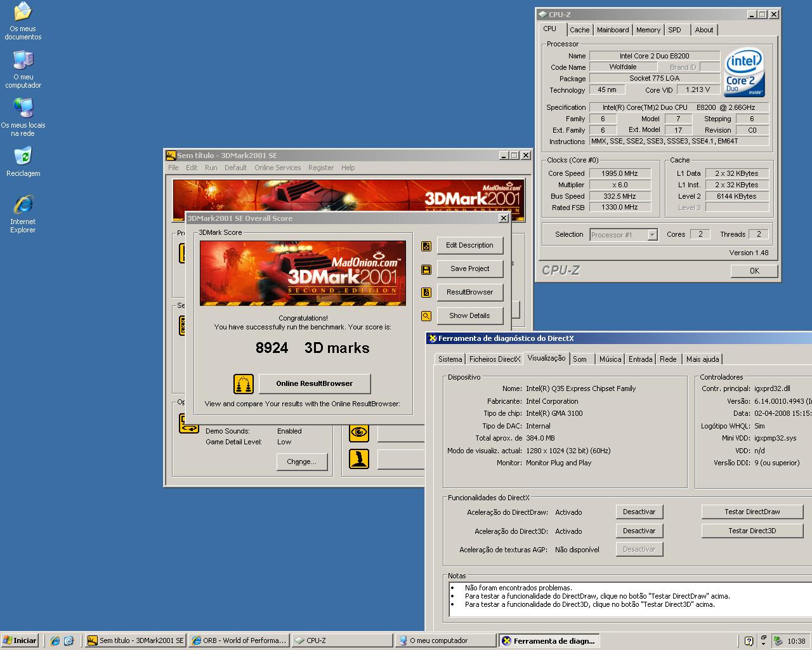Viewport: 812px width, 650px height.
Task: Switch to the Música tab
Action: [610, 359]
